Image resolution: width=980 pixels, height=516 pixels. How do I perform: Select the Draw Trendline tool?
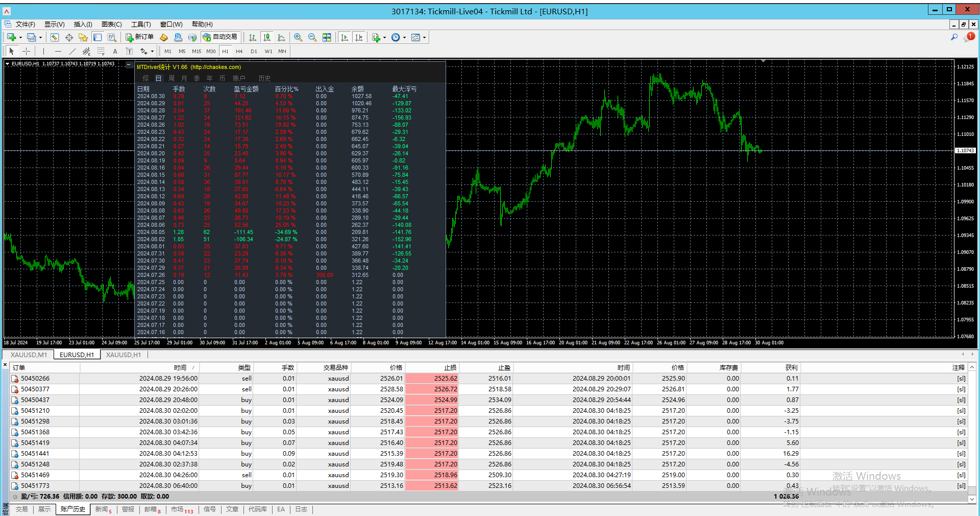[72, 51]
